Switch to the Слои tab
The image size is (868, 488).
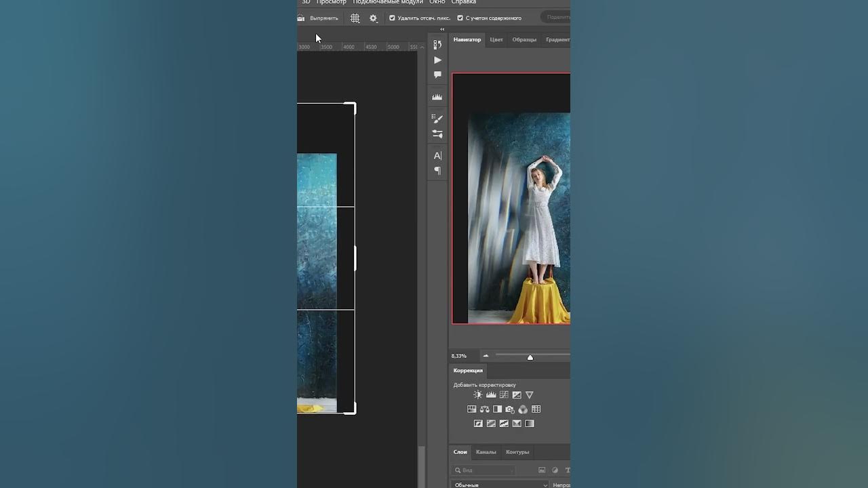click(x=460, y=452)
